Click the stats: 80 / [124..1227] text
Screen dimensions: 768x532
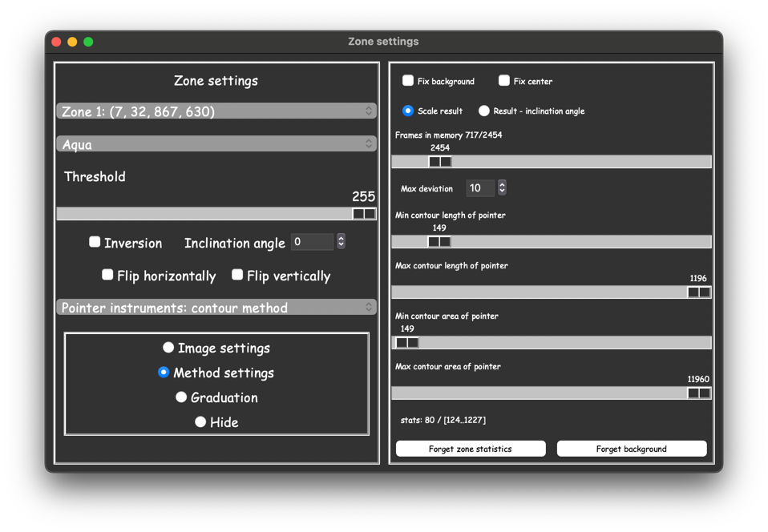(443, 420)
